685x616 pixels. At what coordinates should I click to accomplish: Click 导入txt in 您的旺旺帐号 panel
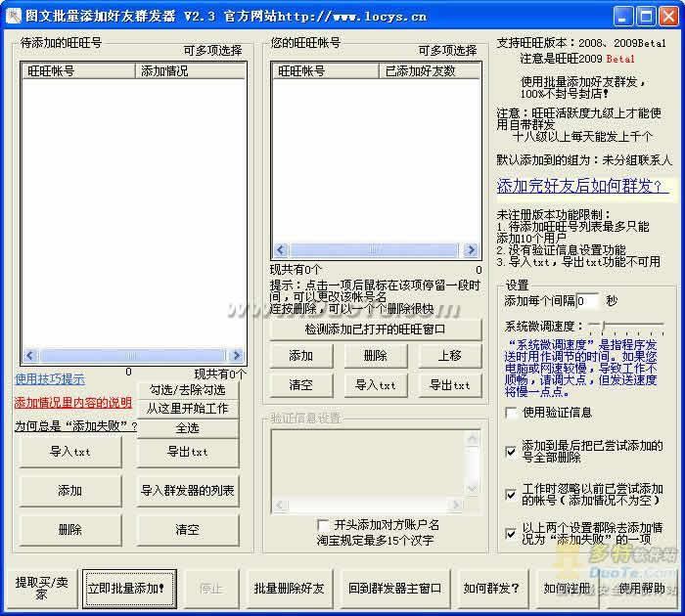point(375,385)
